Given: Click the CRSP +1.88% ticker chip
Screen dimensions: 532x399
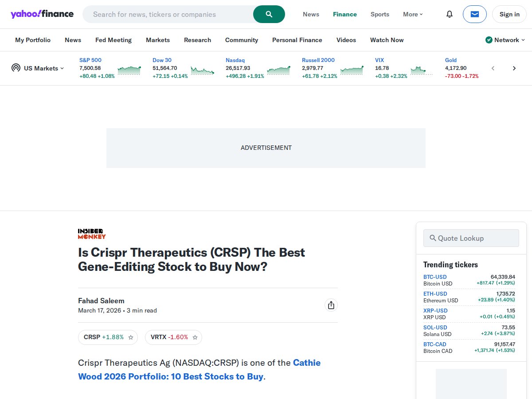Looking at the screenshot, I should (x=108, y=337).
